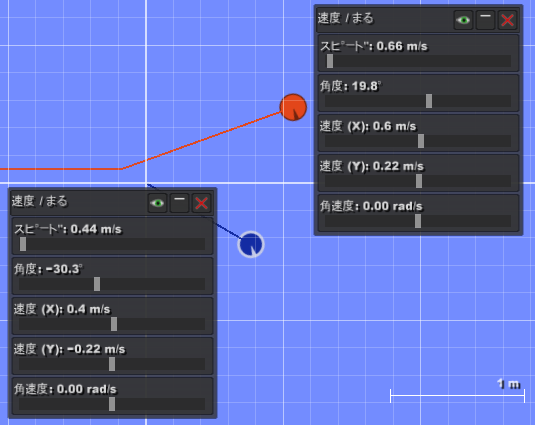Click the 速度 (Y) 0.22 m/s slider handle
535x425 pixels.
(x=419, y=181)
